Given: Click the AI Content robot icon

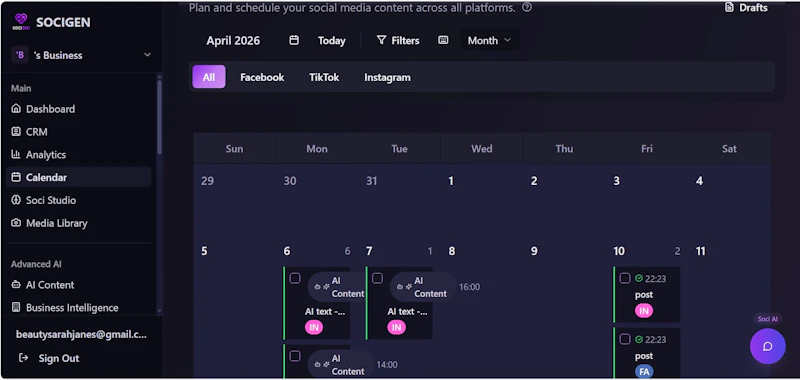Looking at the screenshot, I should point(16,285).
